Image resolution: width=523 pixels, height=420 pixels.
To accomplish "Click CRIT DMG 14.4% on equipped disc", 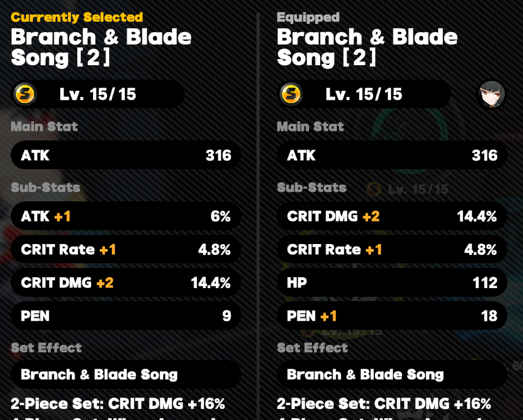I will [392, 216].
